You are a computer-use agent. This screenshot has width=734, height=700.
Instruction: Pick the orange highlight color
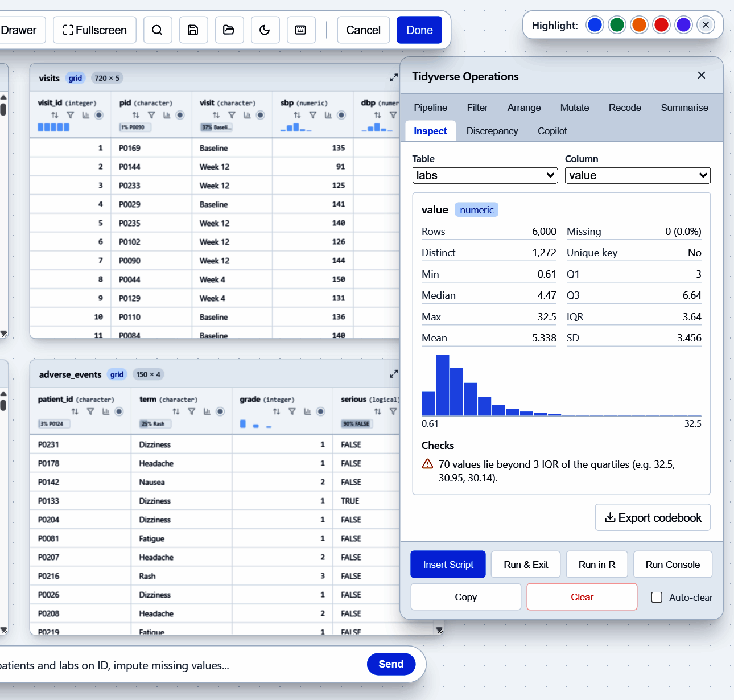[639, 25]
